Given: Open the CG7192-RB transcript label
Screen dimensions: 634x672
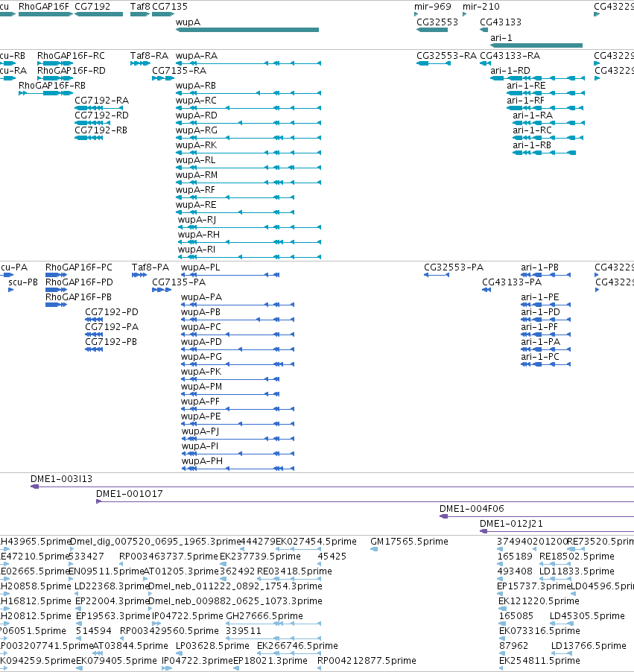Looking at the screenshot, I should click(x=101, y=130).
